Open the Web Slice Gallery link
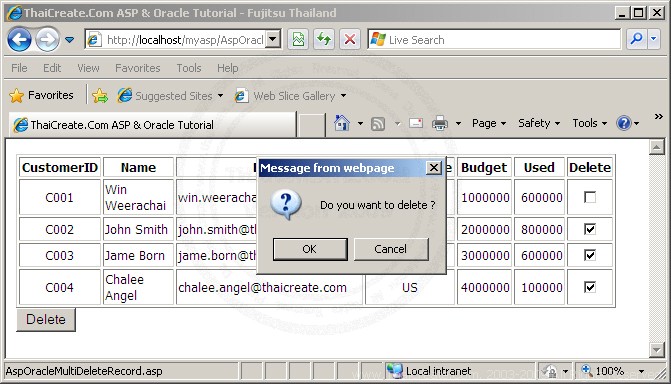Screen dimensions: 671x384 (x=291, y=95)
